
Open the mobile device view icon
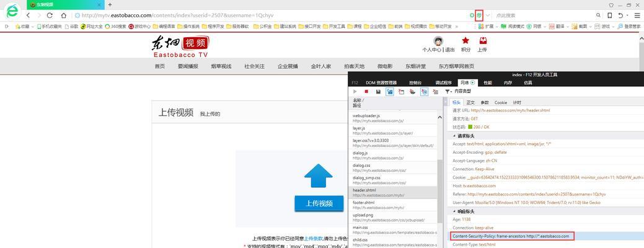tap(609, 15)
